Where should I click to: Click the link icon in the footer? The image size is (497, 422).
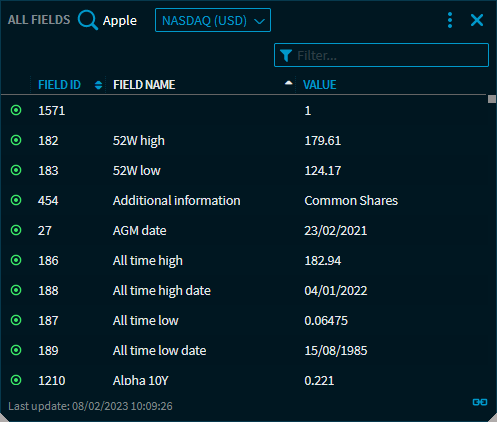(480, 402)
